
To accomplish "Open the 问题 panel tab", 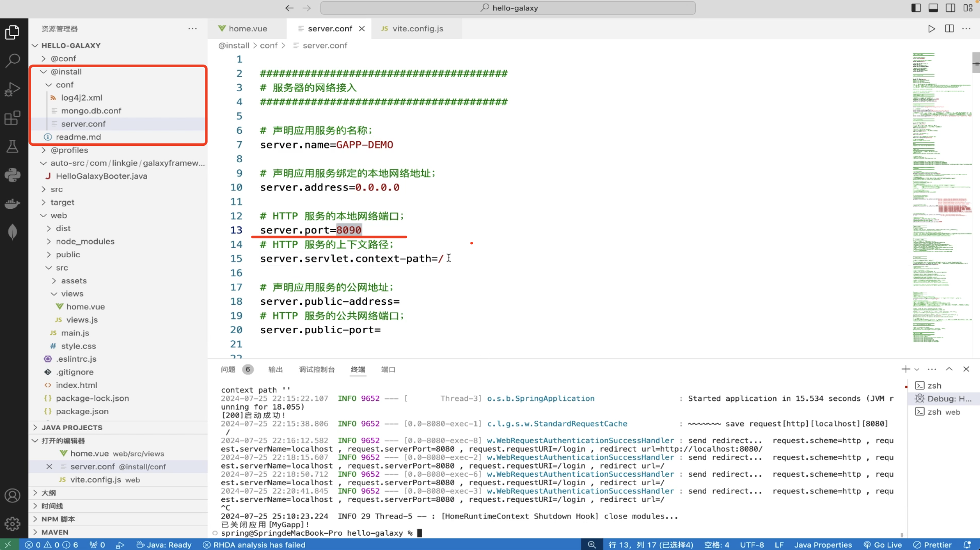I will [237, 369].
